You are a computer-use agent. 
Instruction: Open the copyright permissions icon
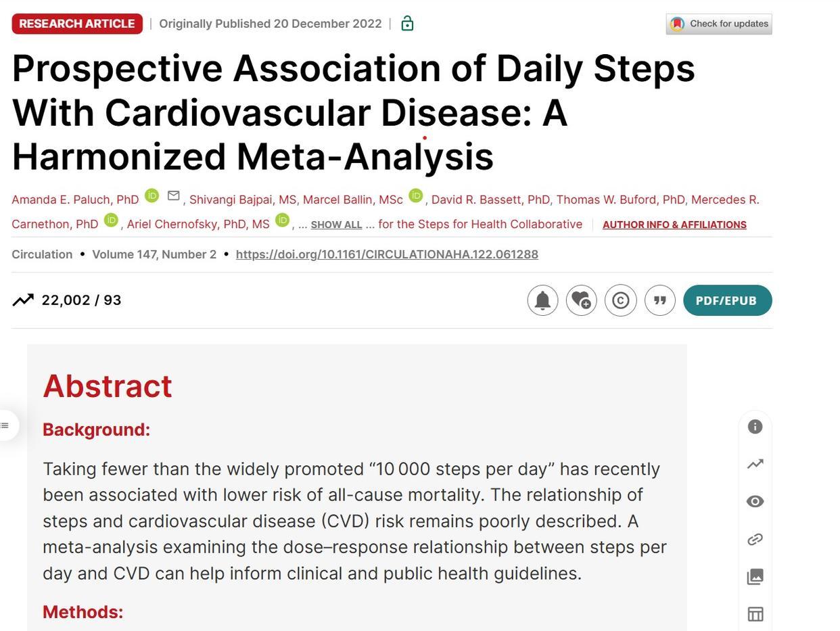click(x=621, y=300)
